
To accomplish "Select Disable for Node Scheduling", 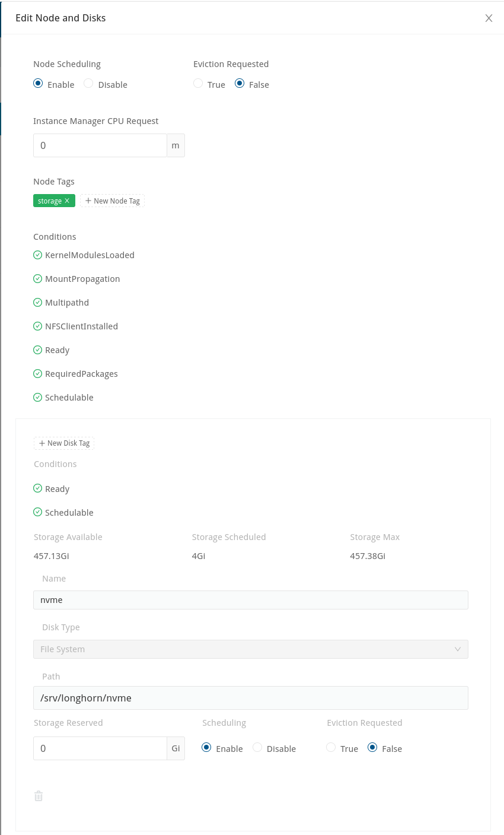I will click(89, 84).
